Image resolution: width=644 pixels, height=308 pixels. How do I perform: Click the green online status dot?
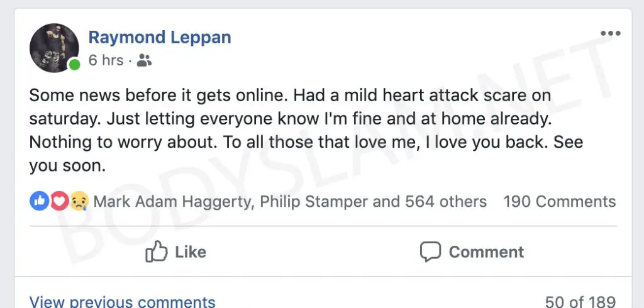click(x=75, y=65)
